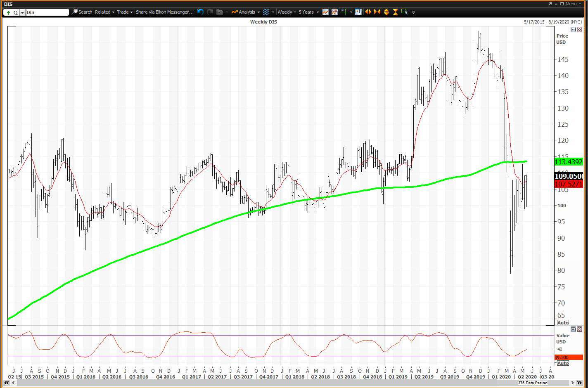
Task: Click the red 107.5271 average label
Action: pos(569,184)
